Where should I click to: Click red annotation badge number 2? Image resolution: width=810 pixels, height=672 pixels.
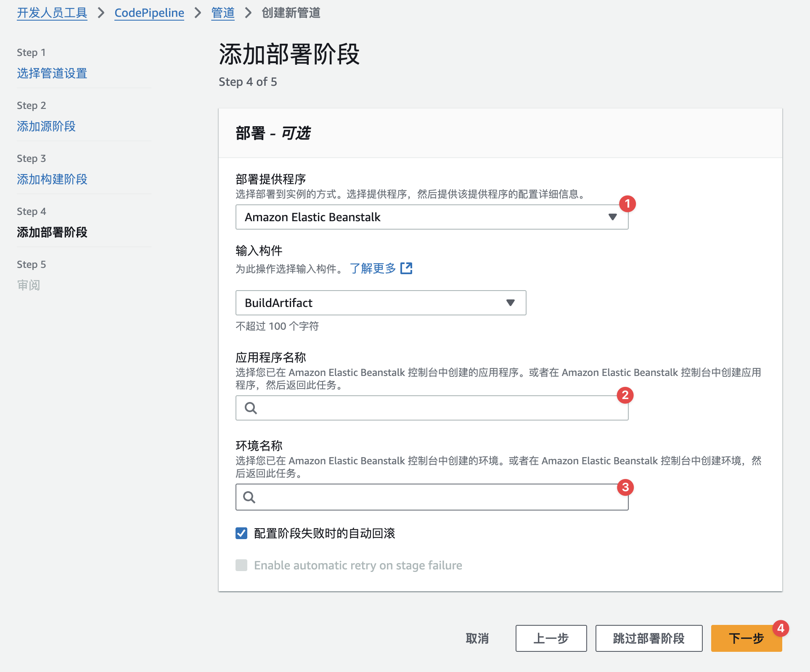coord(625,395)
